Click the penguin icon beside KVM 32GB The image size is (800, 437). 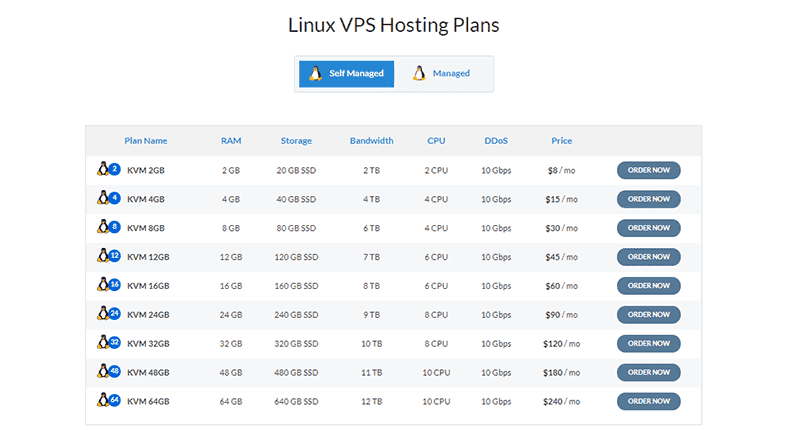tap(103, 343)
